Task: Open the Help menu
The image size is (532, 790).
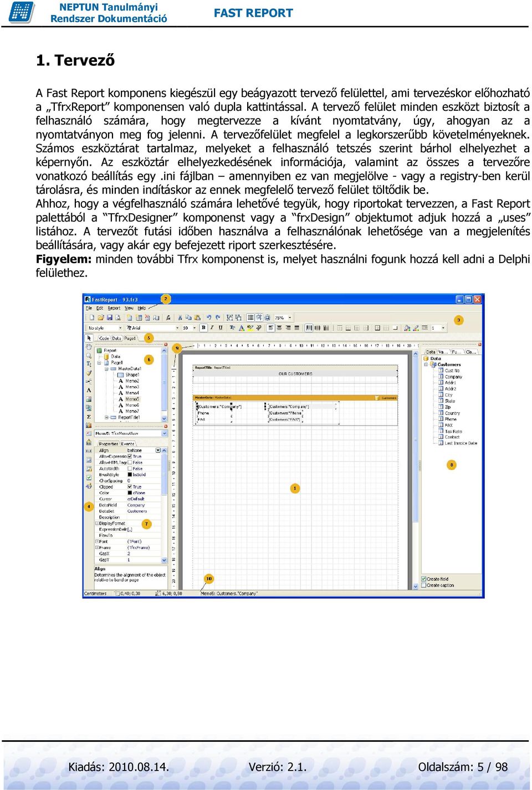Action: 142,308
